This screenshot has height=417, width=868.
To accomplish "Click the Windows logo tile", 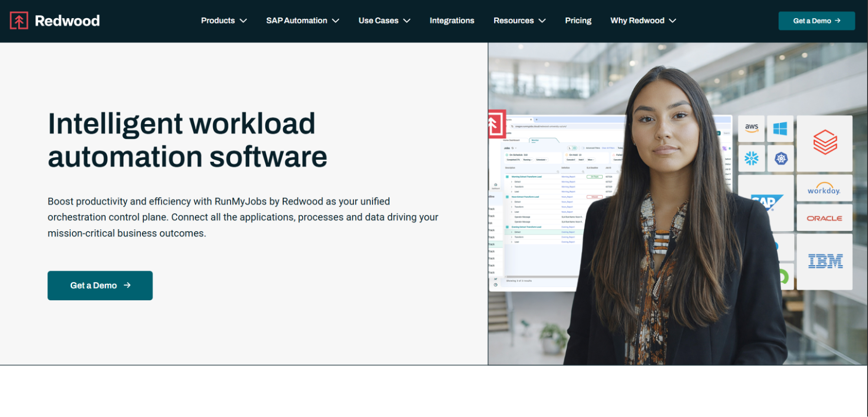I will tap(780, 129).
